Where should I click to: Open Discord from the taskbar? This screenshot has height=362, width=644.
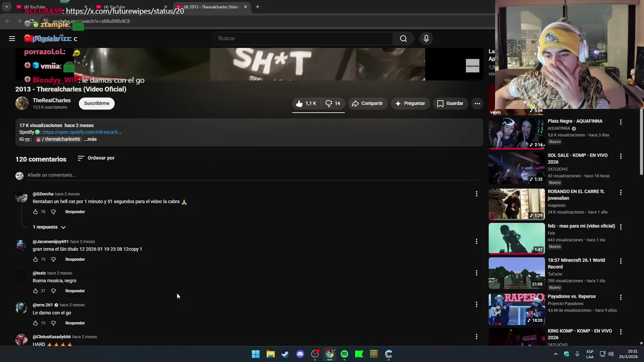pos(300,354)
